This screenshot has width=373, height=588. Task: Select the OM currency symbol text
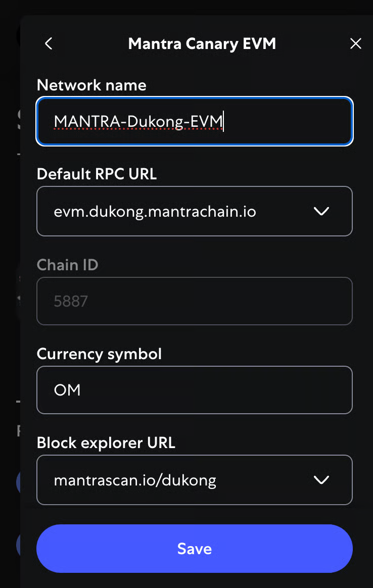pyautogui.click(x=68, y=390)
